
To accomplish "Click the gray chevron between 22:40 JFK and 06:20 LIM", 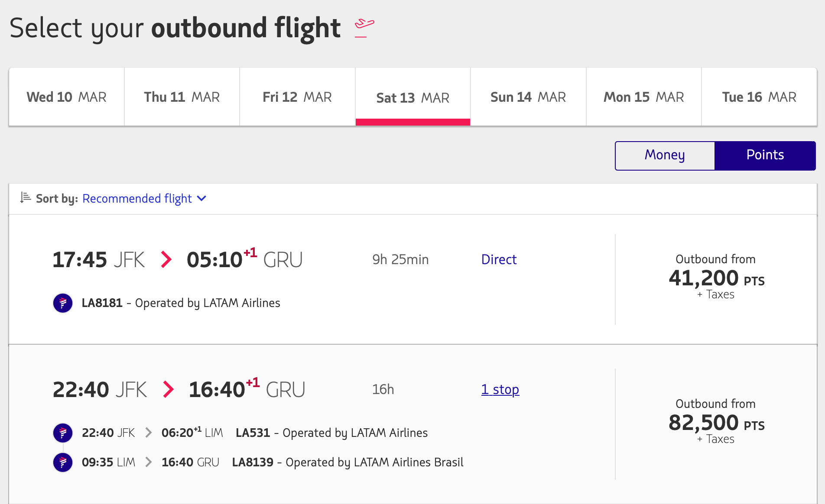I will tap(149, 432).
